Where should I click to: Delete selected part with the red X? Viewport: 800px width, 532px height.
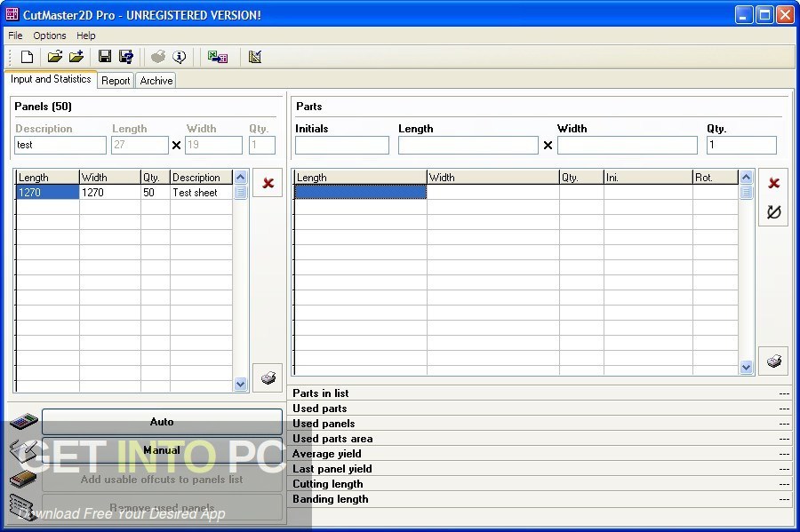click(773, 183)
